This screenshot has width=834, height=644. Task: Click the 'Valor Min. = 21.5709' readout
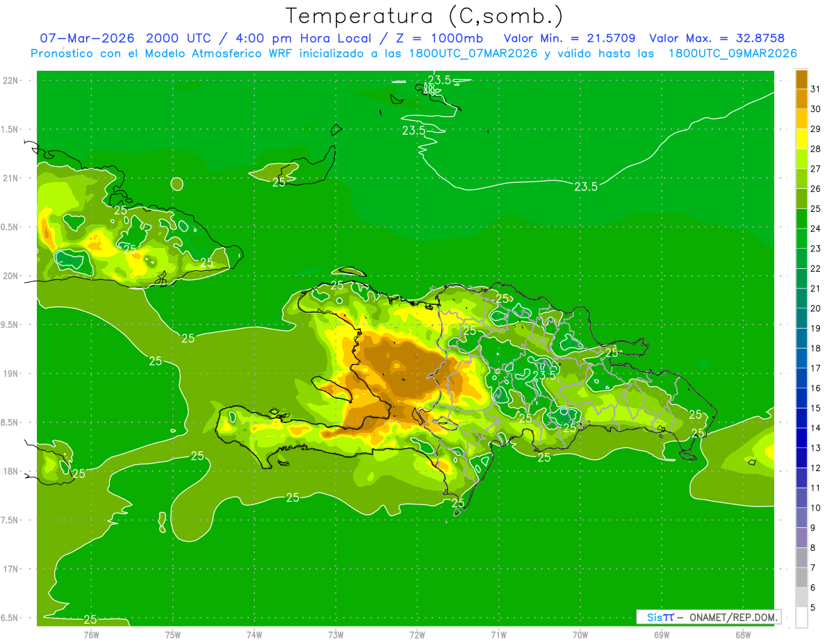click(569, 38)
